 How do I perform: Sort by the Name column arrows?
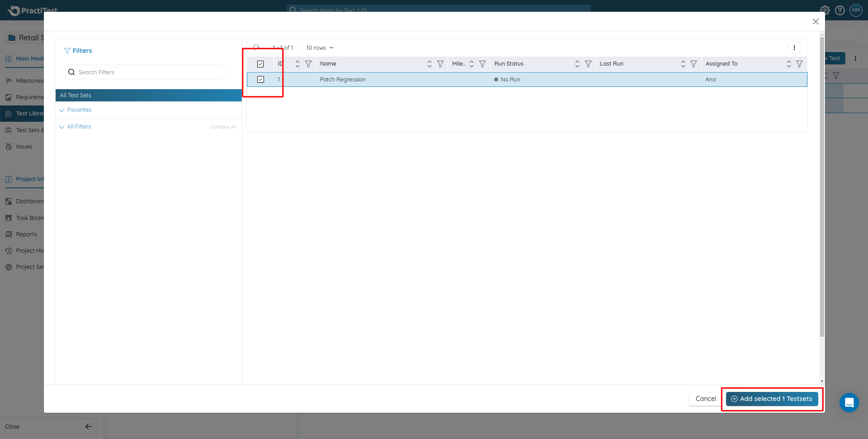(x=429, y=64)
